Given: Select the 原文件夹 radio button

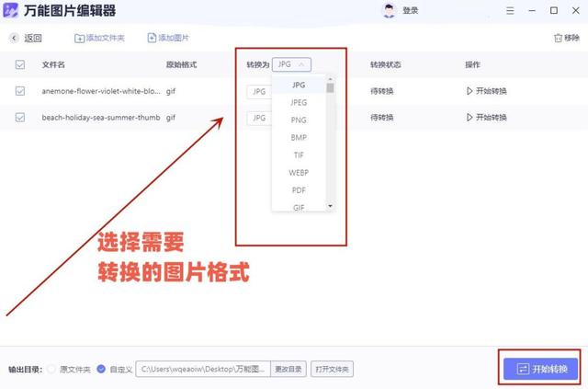Looking at the screenshot, I should (51, 369).
